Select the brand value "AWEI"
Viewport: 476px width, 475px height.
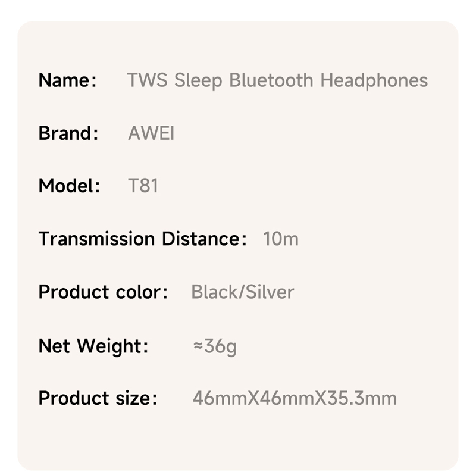tap(151, 133)
